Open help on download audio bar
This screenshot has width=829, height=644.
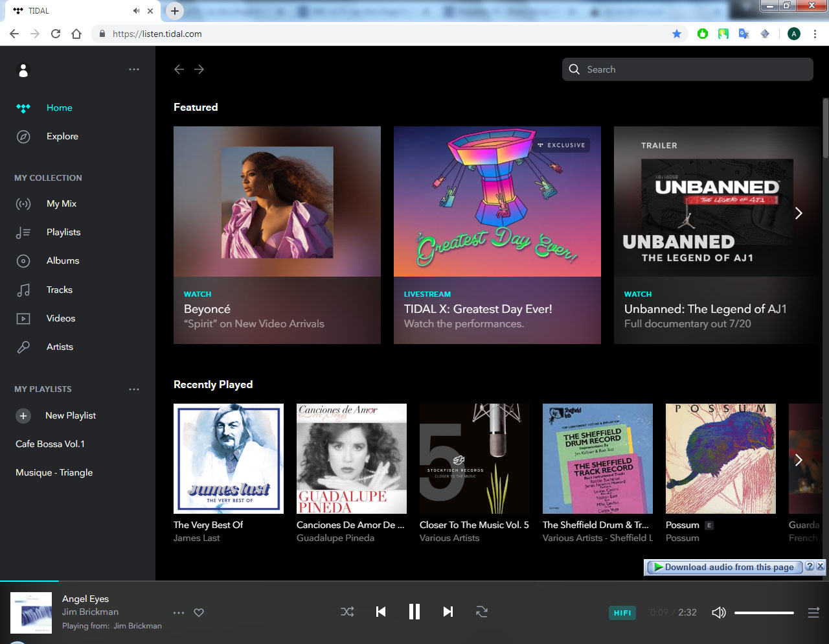pos(809,566)
